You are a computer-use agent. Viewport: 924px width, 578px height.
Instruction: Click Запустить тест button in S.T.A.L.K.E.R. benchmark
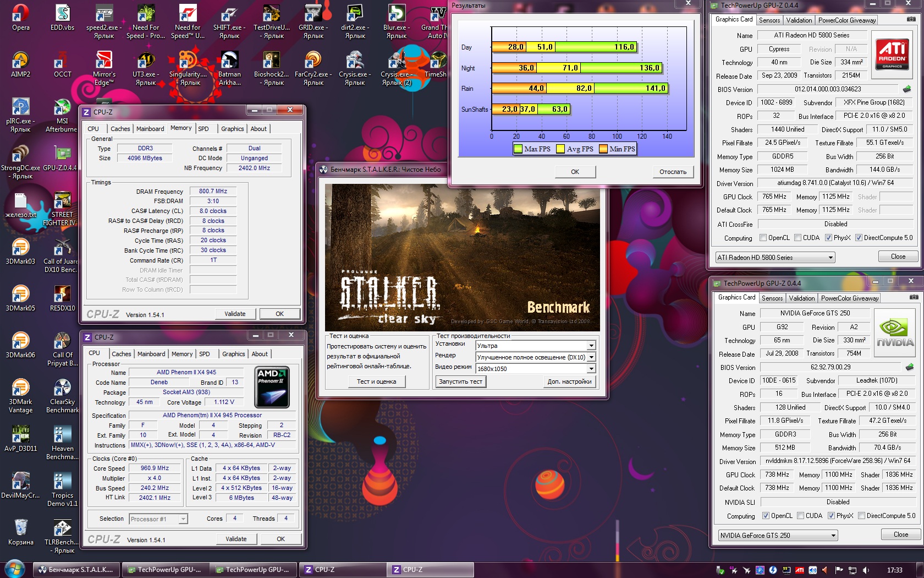coord(460,381)
